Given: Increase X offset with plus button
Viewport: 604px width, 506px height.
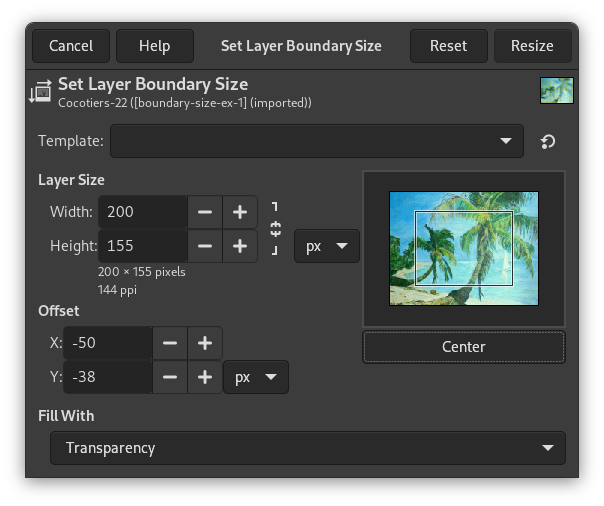Looking at the screenshot, I should [x=205, y=343].
